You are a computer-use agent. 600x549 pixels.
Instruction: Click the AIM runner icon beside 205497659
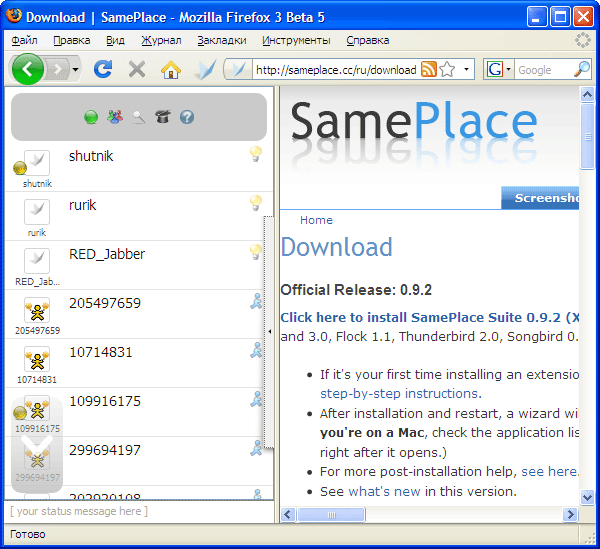point(256,301)
